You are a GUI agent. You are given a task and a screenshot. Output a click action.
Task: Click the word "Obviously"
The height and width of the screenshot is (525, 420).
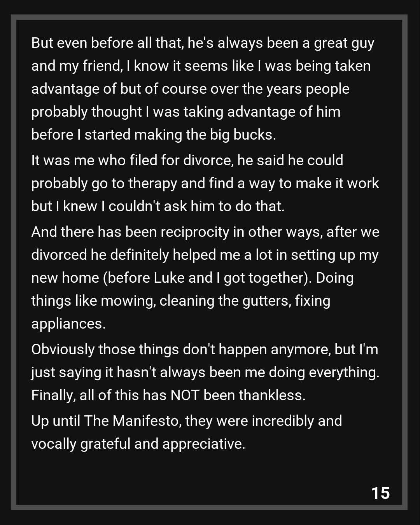pyautogui.click(x=63, y=349)
